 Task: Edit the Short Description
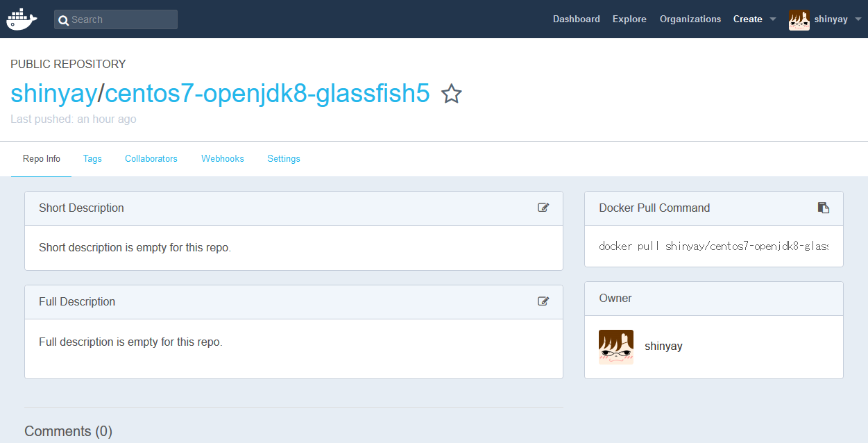pos(543,208)
